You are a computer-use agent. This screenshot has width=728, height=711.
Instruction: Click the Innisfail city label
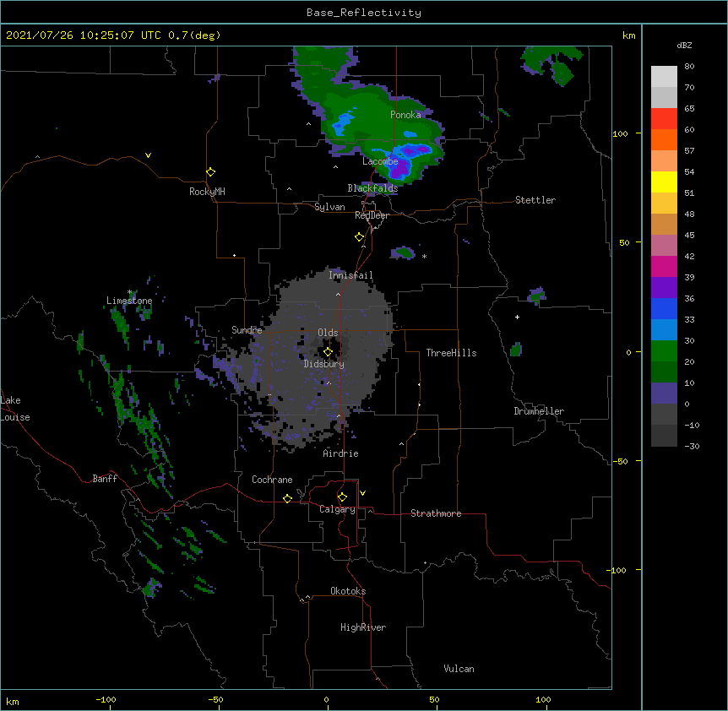(x=350, y=275)
